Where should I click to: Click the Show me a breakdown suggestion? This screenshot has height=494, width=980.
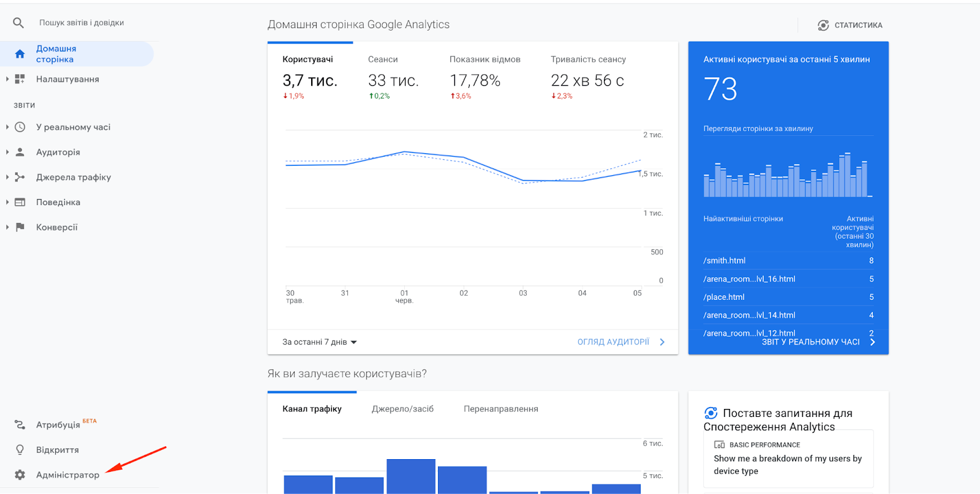pos(788,465)
